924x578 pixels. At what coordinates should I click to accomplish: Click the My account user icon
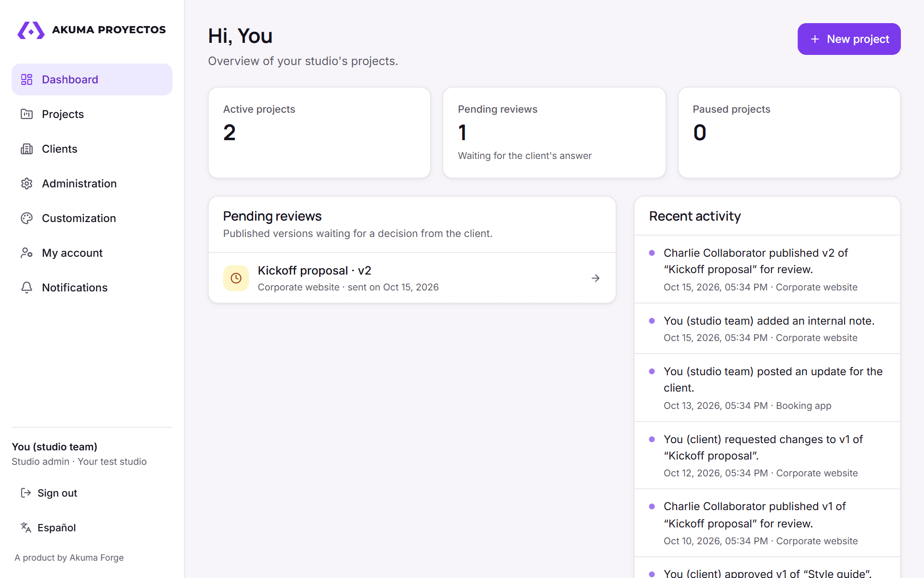(26, 253)
